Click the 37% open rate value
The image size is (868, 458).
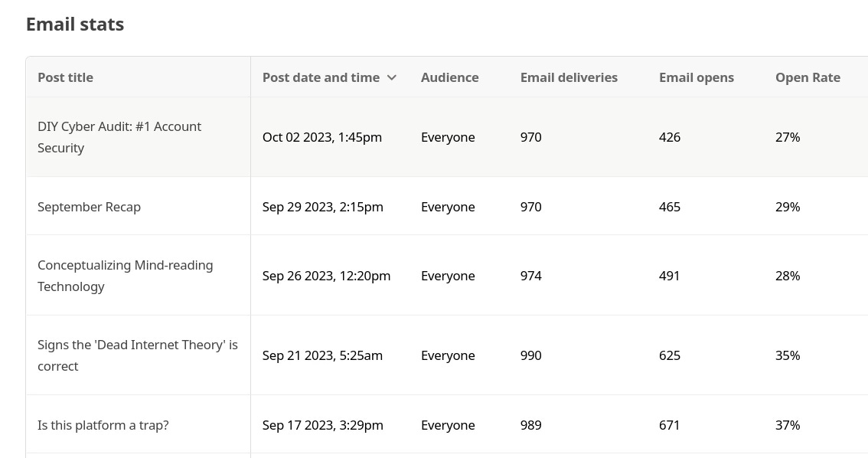[x=788, y=425]
